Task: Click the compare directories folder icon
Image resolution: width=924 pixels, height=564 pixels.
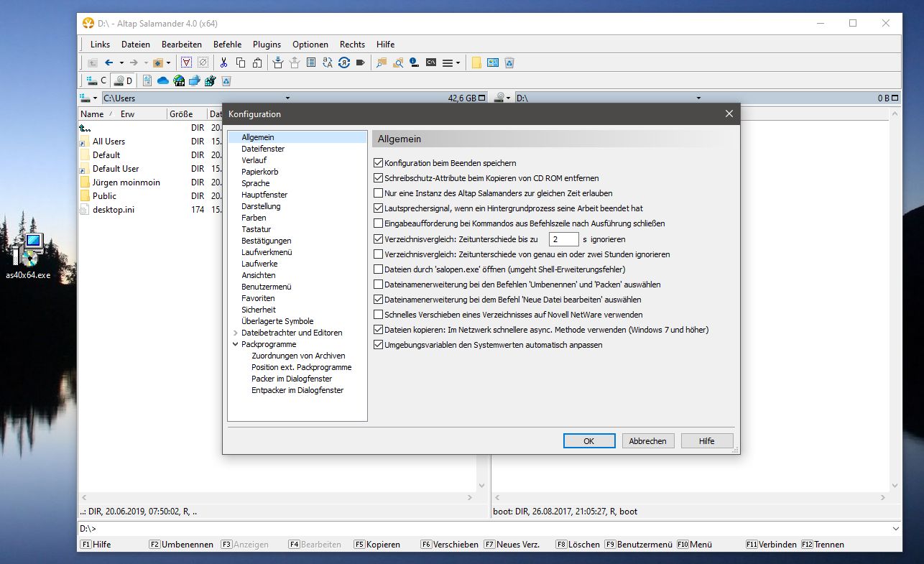Action: coord(382,63)
